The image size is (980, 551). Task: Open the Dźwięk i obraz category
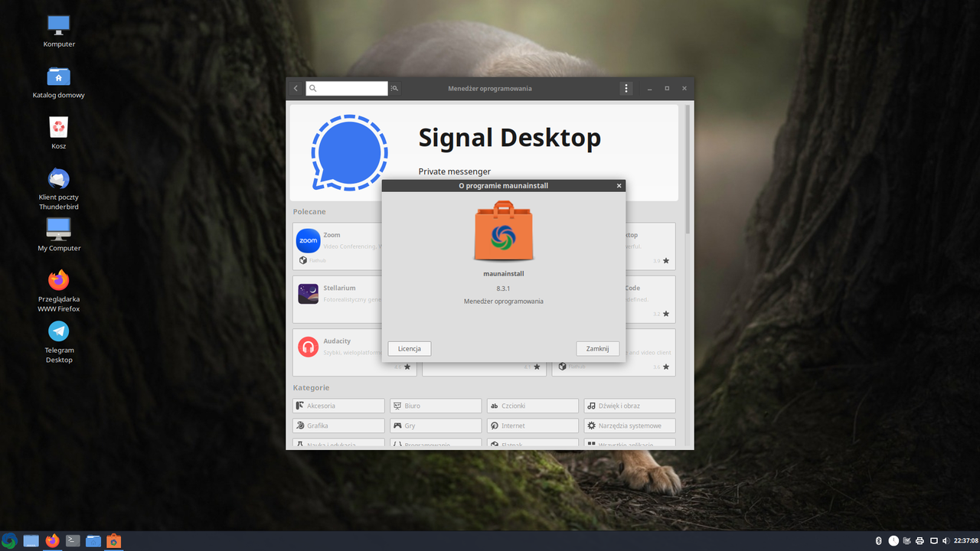(629, 406)
